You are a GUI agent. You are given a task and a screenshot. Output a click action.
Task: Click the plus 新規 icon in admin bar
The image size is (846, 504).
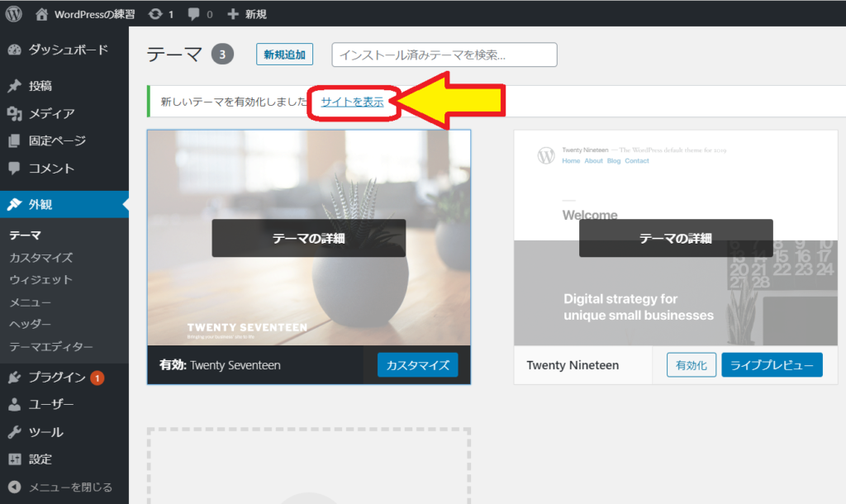pos(233,14)
